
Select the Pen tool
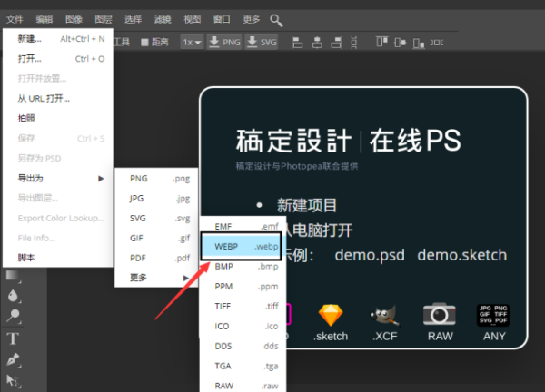[13, 359]
